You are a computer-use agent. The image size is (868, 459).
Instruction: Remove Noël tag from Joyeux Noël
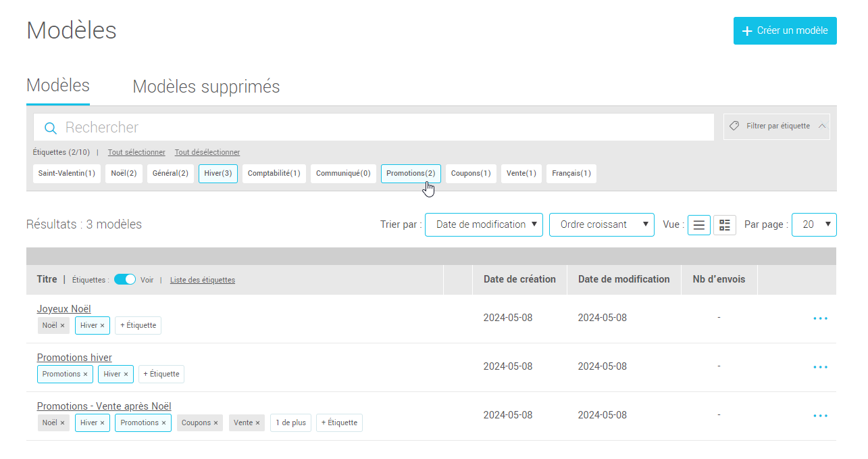tap(62, 326)
